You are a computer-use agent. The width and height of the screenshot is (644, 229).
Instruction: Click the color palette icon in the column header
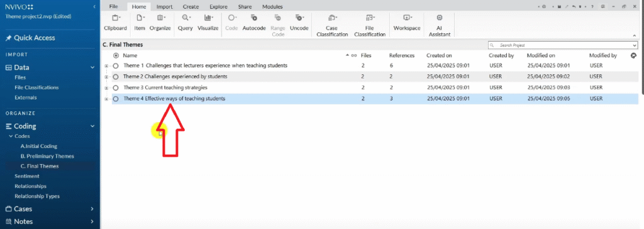point(633,55)
